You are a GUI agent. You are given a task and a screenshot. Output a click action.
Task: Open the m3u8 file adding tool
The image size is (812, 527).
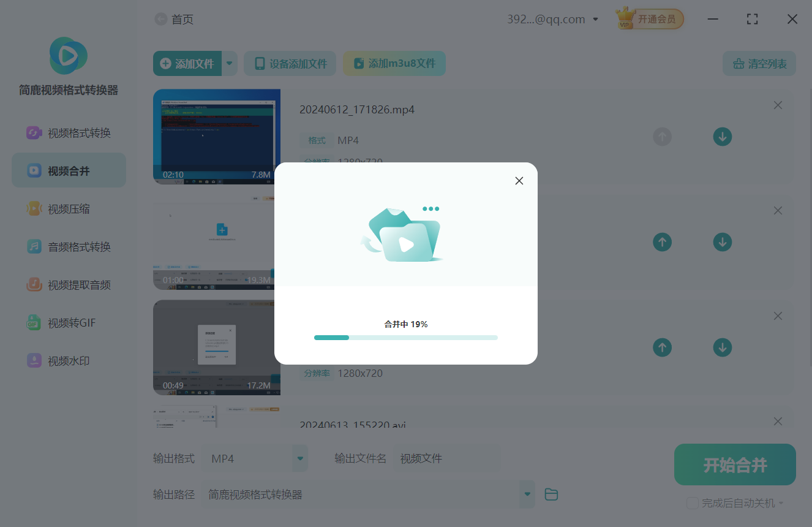pos(394,63)
